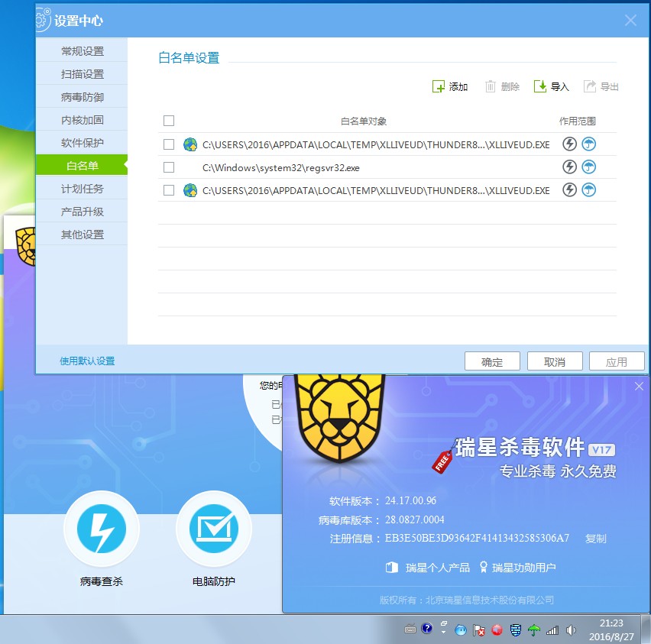651x644 pixels.
Task: Click the 瑞星功勋用户 link text
Action: tap(524, 568)
